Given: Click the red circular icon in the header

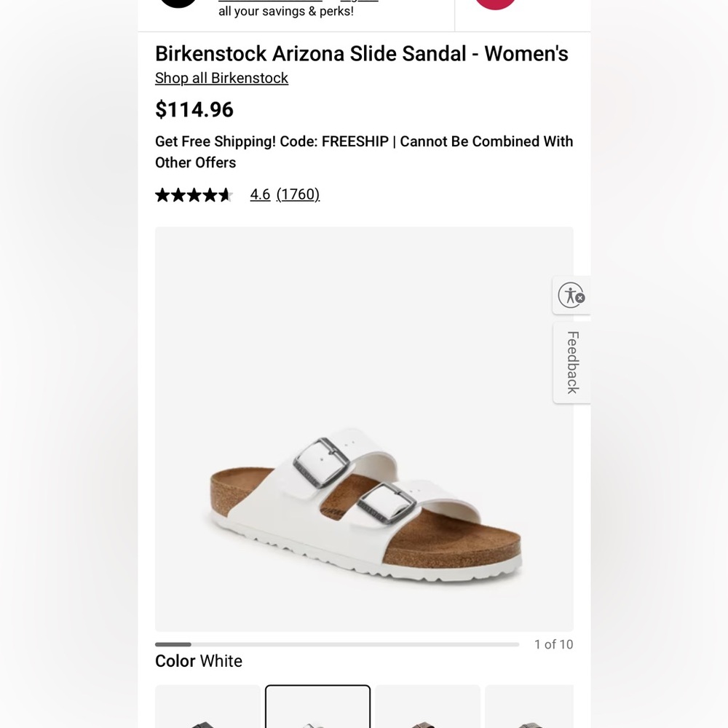Looking at the screenshot, I should click(x=496, y=3).
